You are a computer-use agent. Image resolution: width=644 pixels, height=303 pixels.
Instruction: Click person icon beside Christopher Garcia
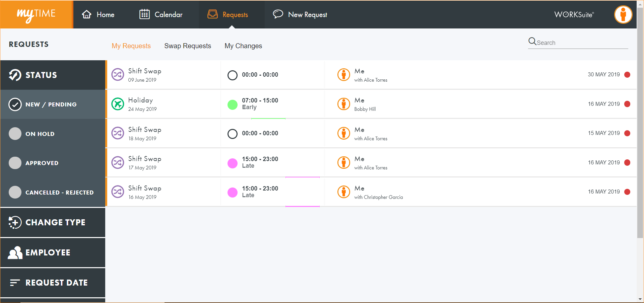[x=344, y=192]
